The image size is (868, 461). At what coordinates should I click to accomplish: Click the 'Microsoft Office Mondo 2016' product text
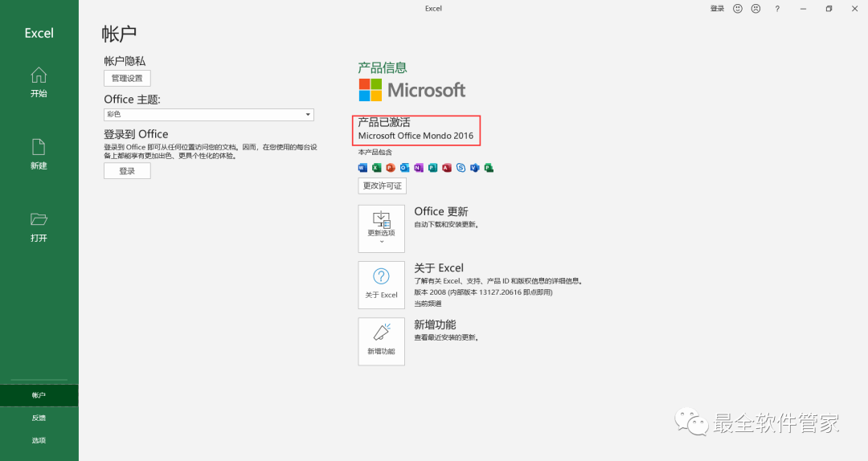pos(416,136)
